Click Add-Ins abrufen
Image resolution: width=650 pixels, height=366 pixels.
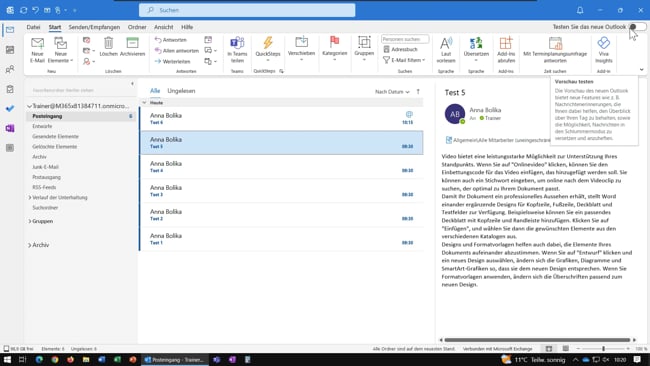[x=506, y=50]
